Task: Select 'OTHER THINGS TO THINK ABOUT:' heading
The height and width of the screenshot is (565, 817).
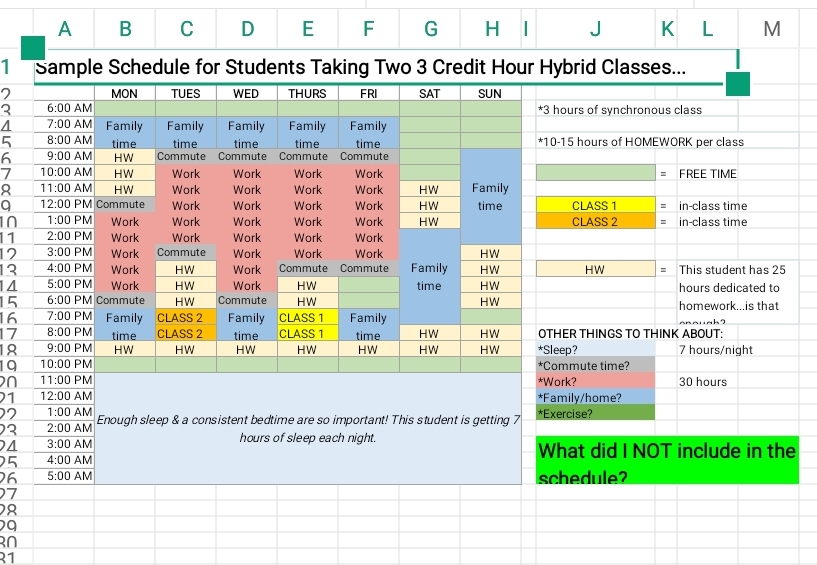Action: 630,334
